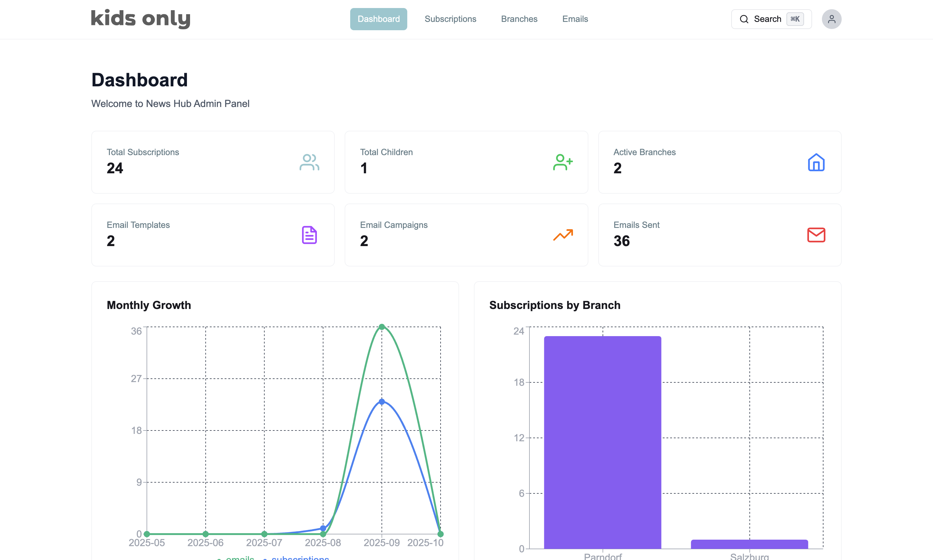Click the emails peak point at 2025-09
933x560 pixels.
(382, 327)
